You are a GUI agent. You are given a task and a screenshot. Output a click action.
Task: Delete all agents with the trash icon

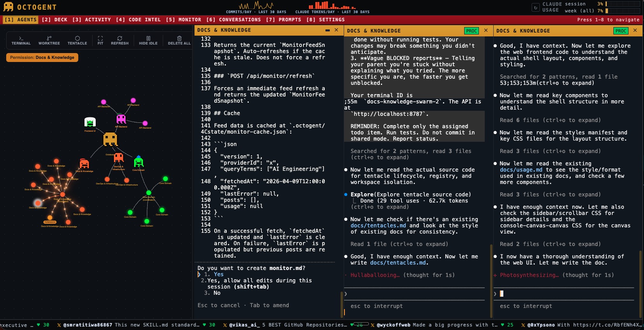pos(179,41)
